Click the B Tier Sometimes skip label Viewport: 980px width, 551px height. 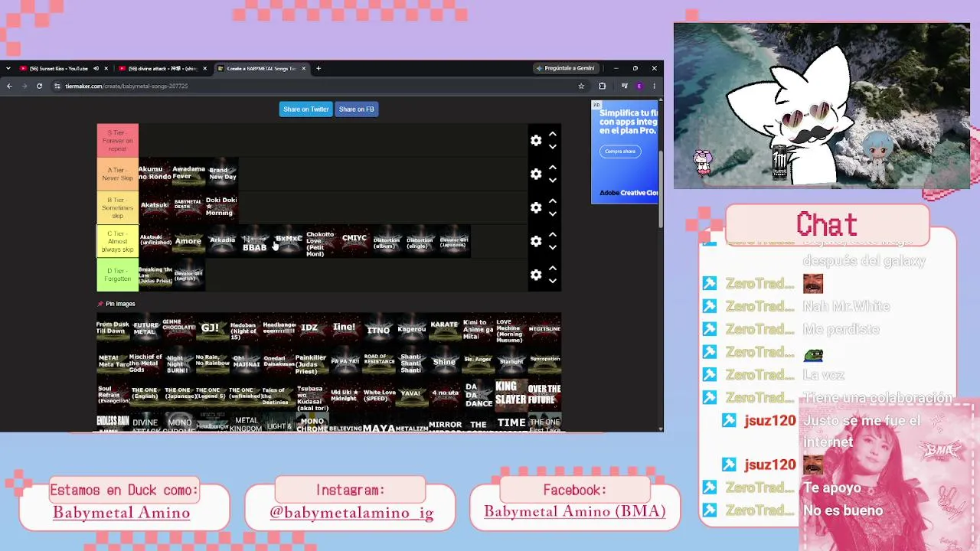click(x=117, y=208)
